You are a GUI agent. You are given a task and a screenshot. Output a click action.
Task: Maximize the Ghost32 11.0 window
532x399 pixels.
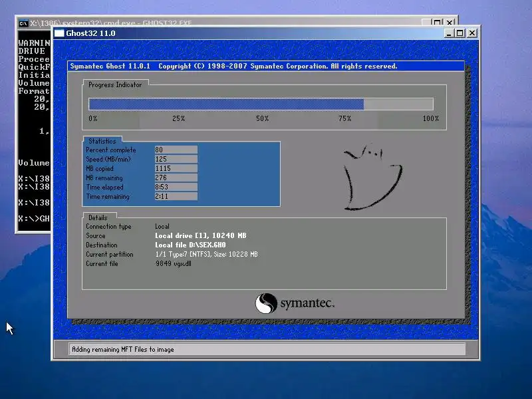[x=460, y=33]
